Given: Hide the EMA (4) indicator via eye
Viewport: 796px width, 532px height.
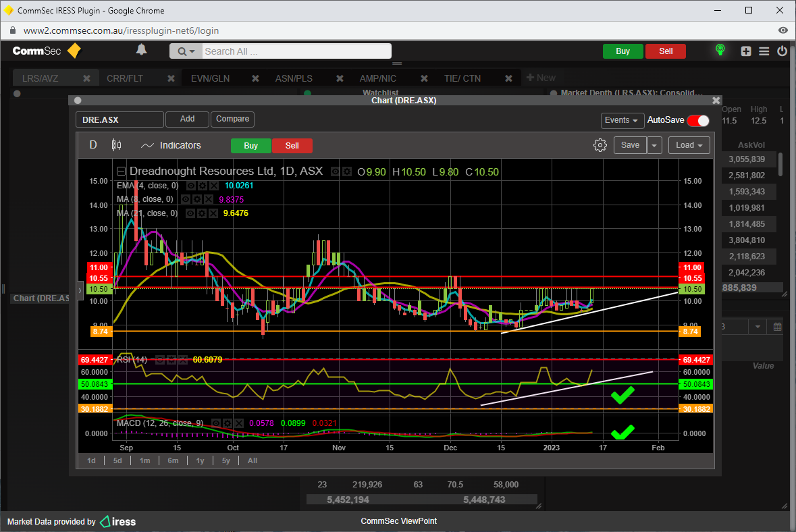Looking at the screenshot, I should pyautogui.click(x=191, y=186).
